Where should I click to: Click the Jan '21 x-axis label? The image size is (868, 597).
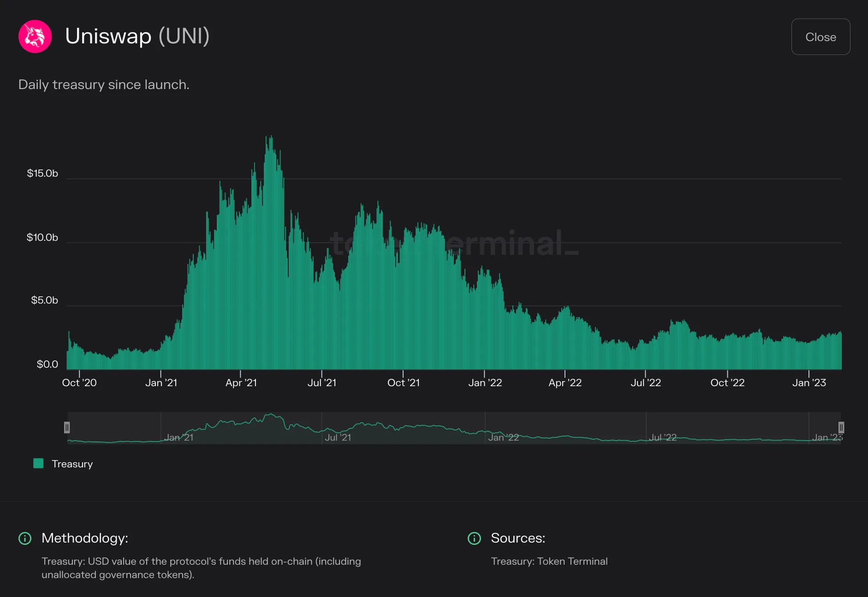tap(161, 382)
